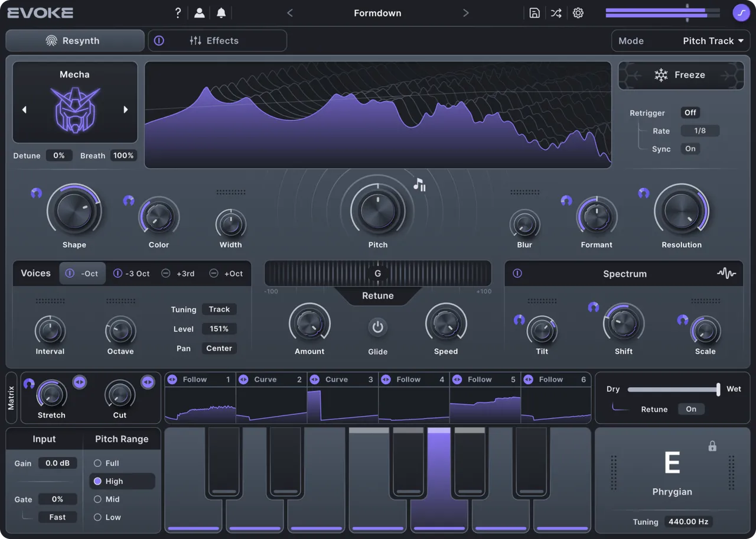Click the lock icon above the Phrygian display
Image resolution: width=756 pixels, height=539 pixels.
712,447
